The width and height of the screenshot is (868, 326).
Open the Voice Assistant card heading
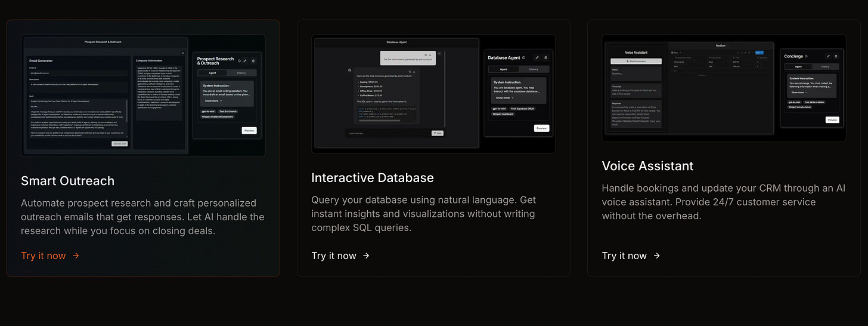(647, 165)
